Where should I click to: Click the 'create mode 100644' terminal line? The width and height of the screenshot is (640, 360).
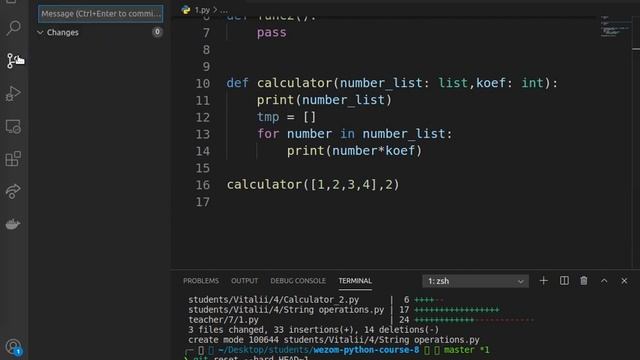(333, 340)
